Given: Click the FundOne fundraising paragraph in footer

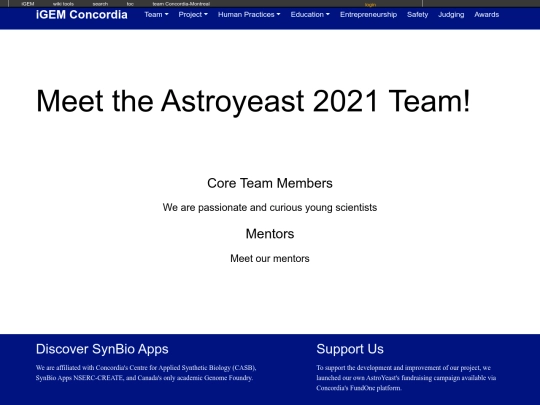Looking at the screenshot, I should coord(406,378).
